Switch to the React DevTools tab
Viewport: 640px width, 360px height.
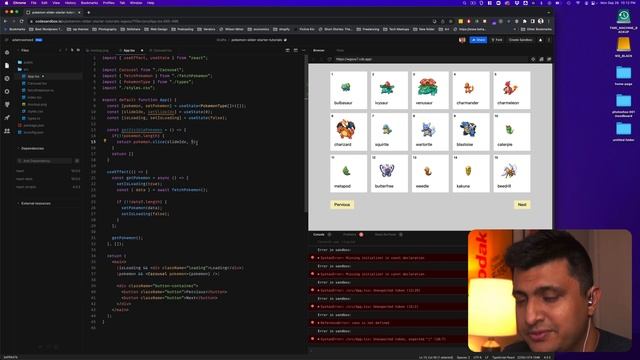coord(385,235)
